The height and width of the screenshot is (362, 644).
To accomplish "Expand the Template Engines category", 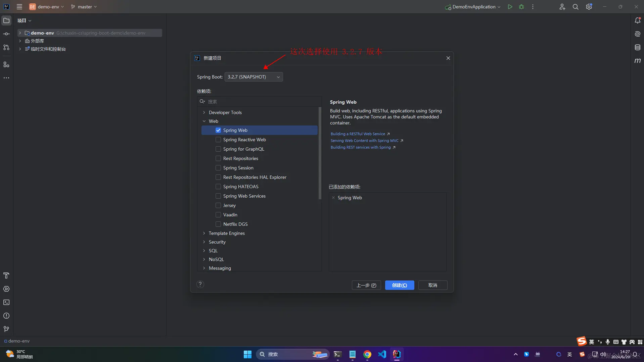I will point(204,233).
